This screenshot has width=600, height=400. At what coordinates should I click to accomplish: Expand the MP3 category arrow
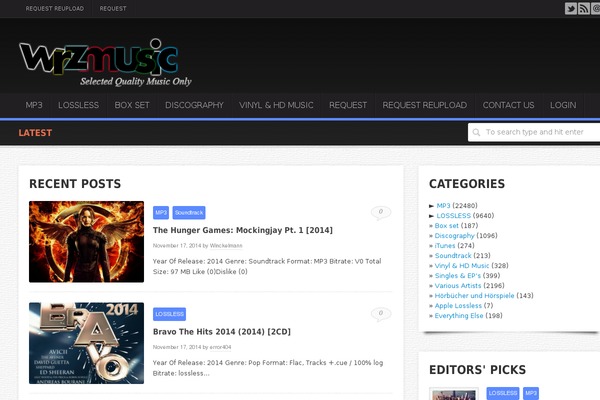click(x=432, y=205)
